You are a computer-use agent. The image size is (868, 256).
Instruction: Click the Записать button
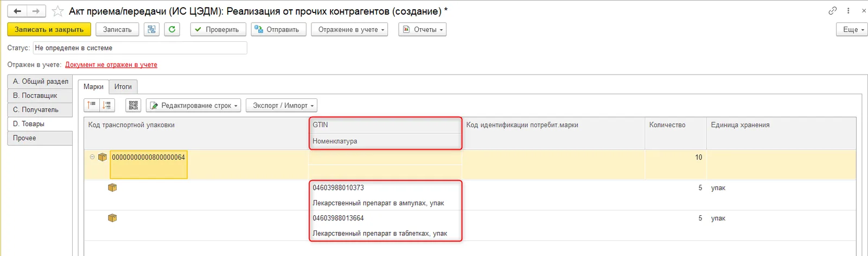pyautogui.click(x=117, y=29)
